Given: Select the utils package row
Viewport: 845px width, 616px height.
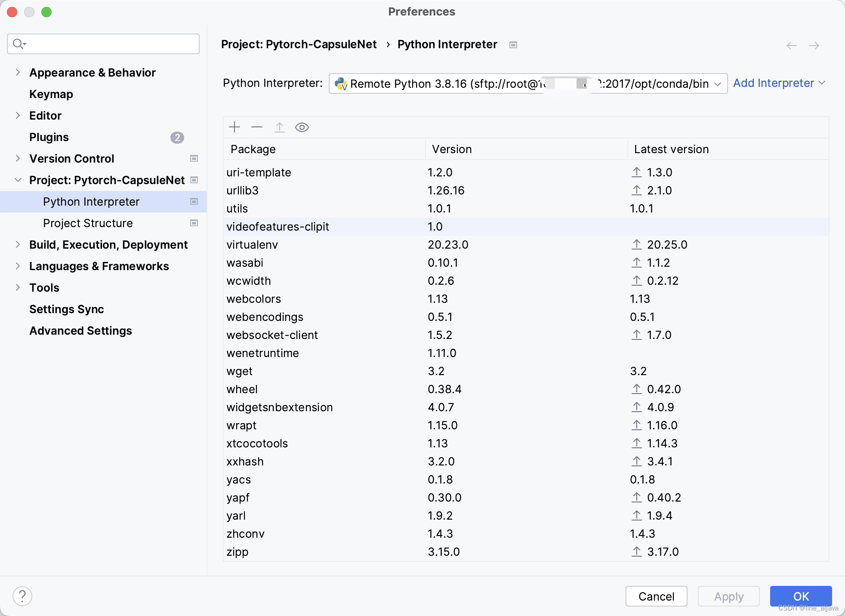Looking at the screenshot, I should pos(526,209).
